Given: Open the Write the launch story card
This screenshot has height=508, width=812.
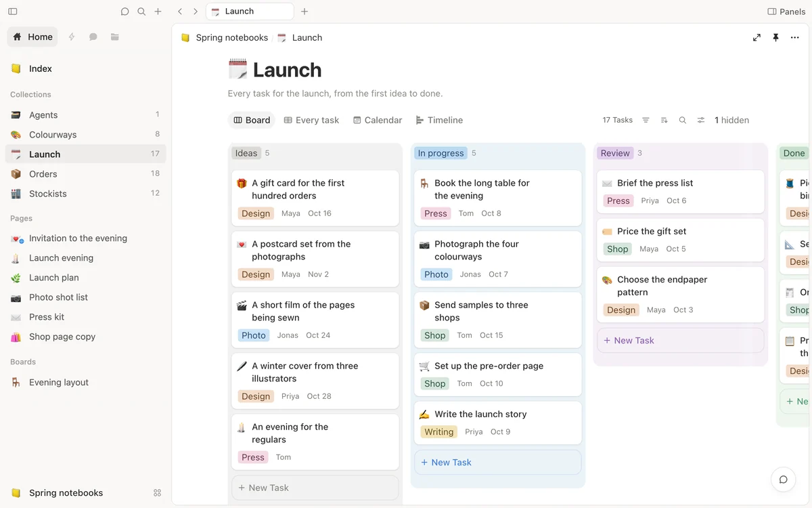Looking at the screenshot, I should pos(497,423).
